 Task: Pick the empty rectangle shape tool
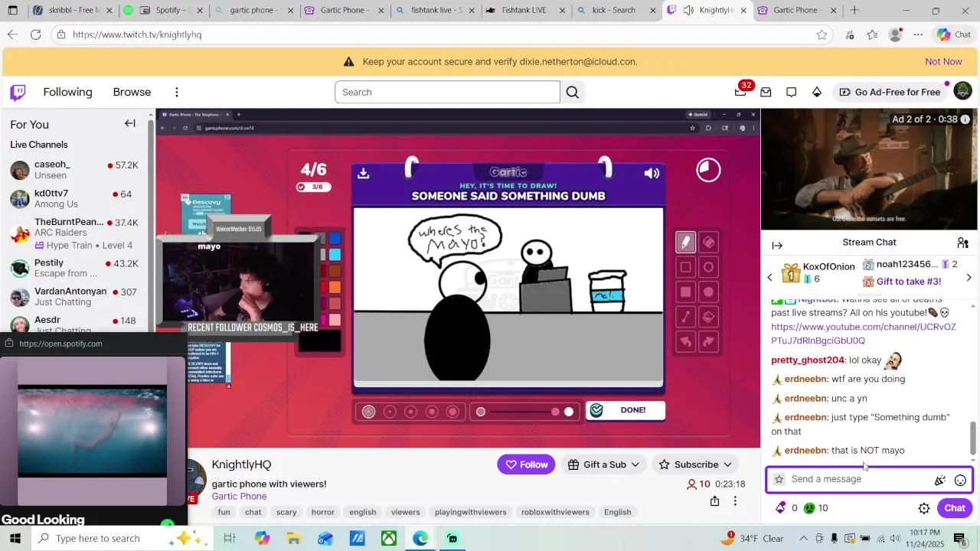click(686, 267)
